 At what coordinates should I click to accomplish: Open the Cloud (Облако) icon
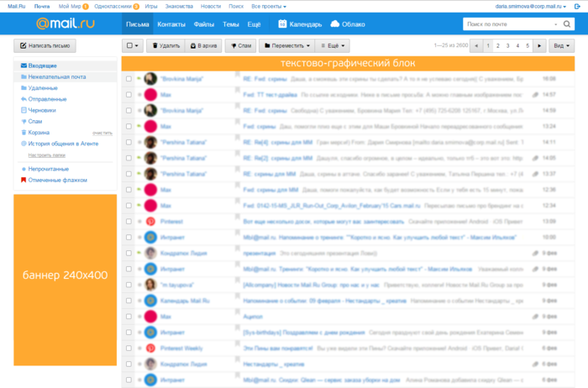[x=335, y=24]
